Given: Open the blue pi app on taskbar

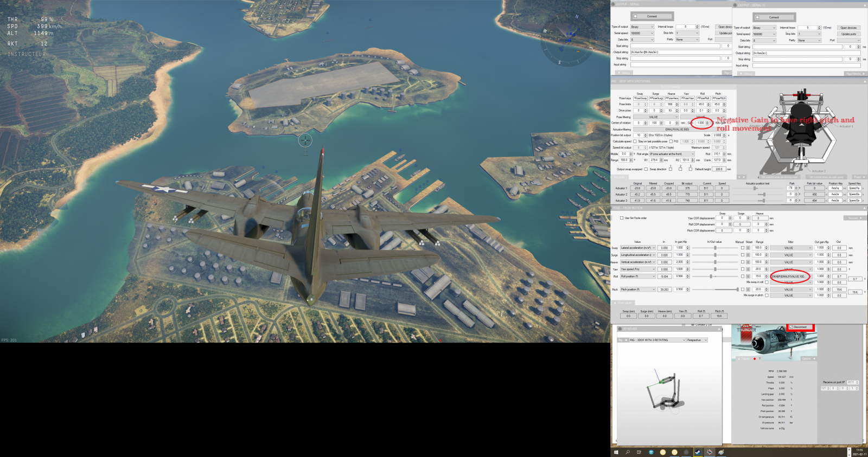Looking at the screenshot, I should pos(651,452).
